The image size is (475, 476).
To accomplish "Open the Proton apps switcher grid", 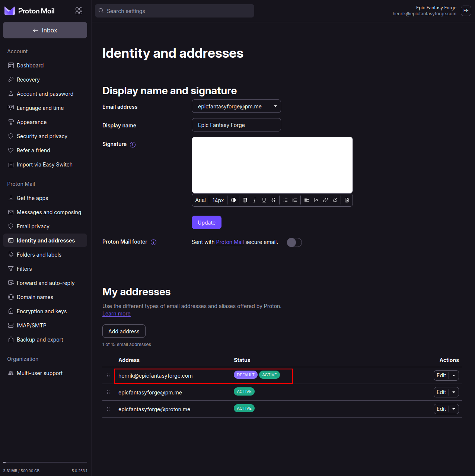I will pyautogui.click(x=79, y=11).
